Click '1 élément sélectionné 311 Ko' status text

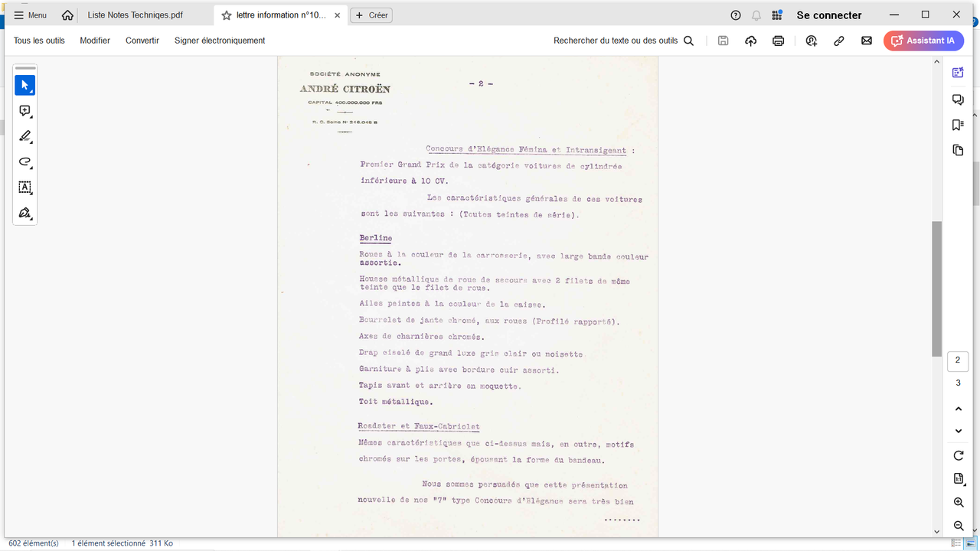point(122,543)
